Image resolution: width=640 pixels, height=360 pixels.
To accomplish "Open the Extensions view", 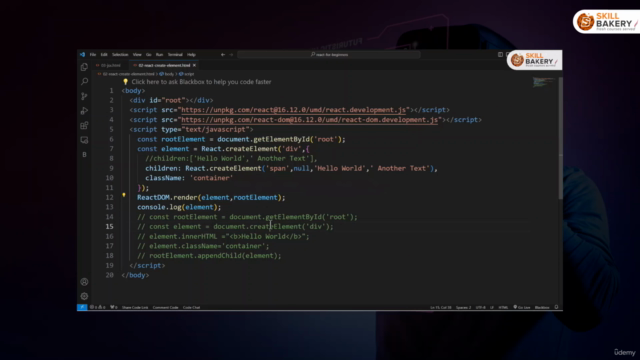I will (84, 125).
